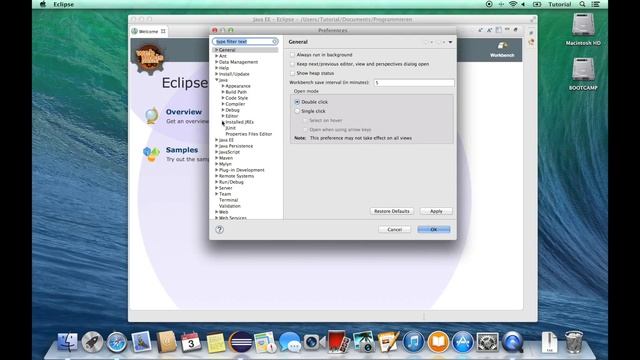The image size is (640, 360).
Task: Select Double click open mode
Action: click(297, 102)
